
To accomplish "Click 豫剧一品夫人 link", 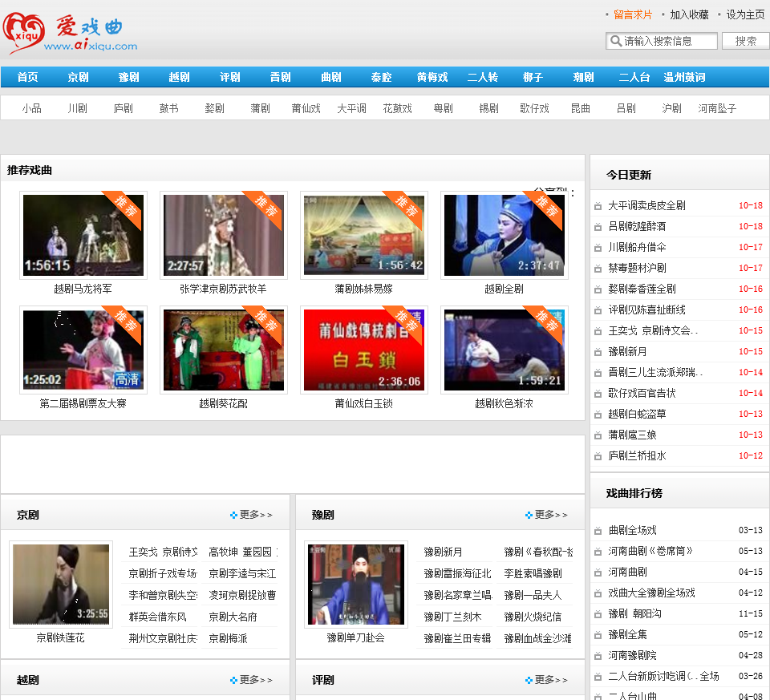I will [533, 596].
